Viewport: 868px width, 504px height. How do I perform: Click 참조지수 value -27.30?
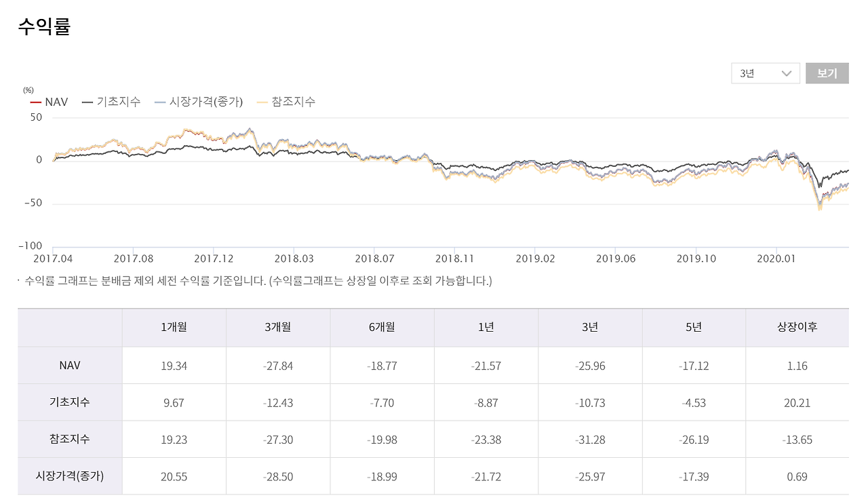278,440
